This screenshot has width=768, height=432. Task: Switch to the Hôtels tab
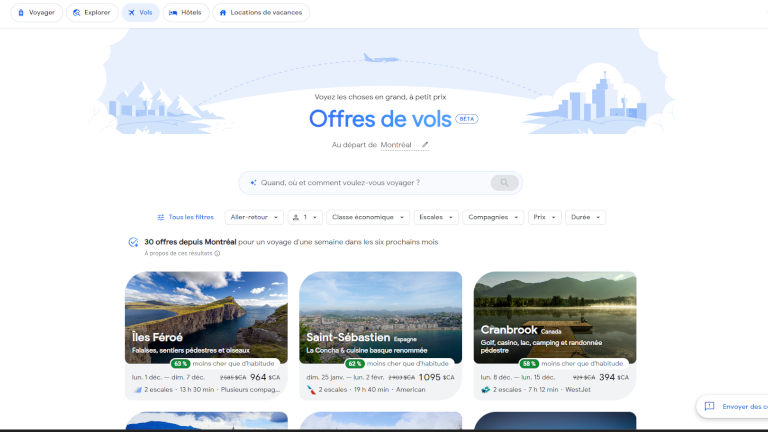pyautogui.click(x=187, y=13)
